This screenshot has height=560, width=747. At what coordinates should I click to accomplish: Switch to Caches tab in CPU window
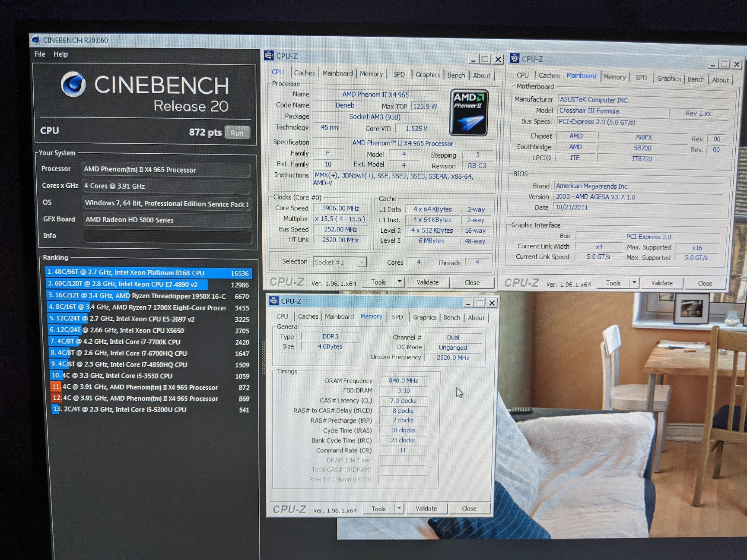tap(305, 73)
